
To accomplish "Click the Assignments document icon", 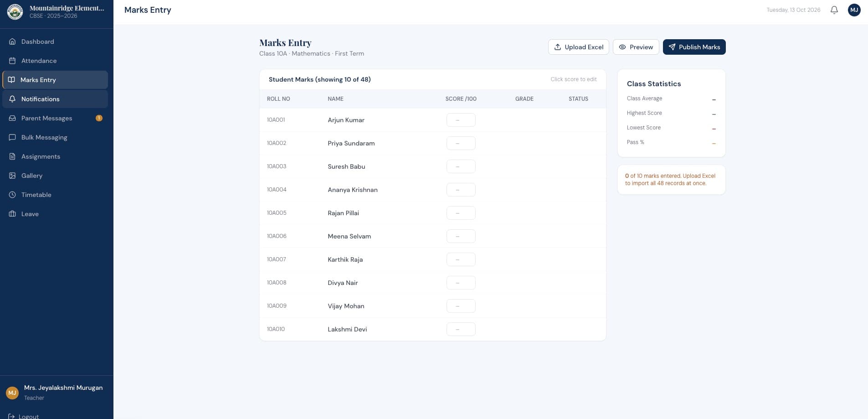I will click(12, 156).
